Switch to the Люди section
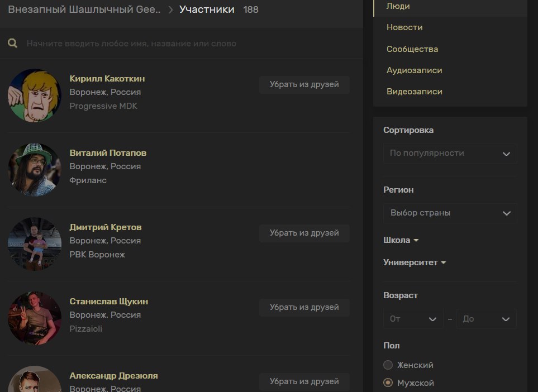This screenshot has height=392, width=538. click(450, 6)
